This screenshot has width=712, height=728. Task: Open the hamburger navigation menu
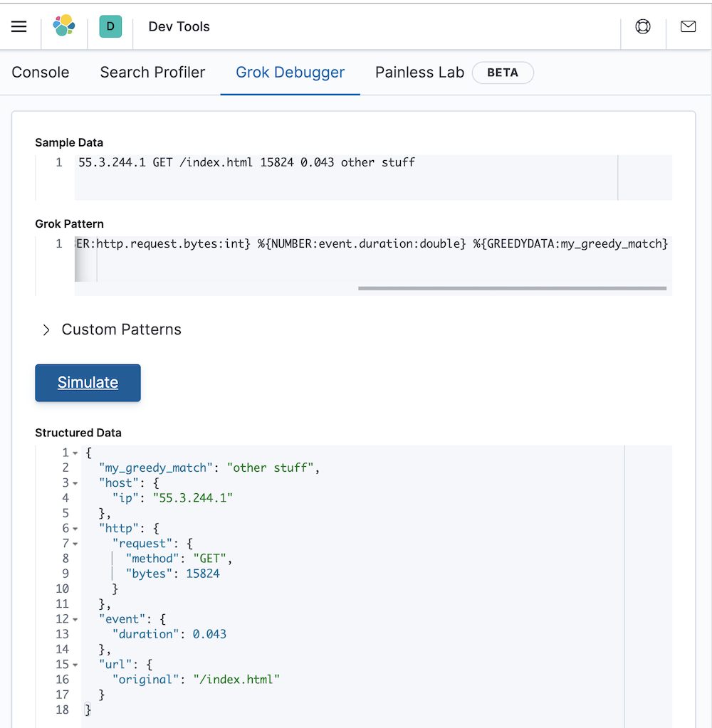tap(19, 26)
